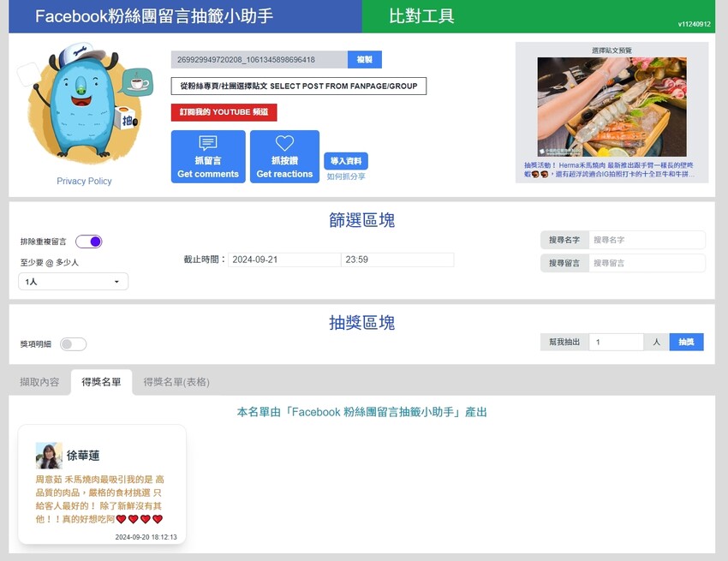Open the Privacy Policy link
This screenshot has height=561, width=728.
[84, 181]
